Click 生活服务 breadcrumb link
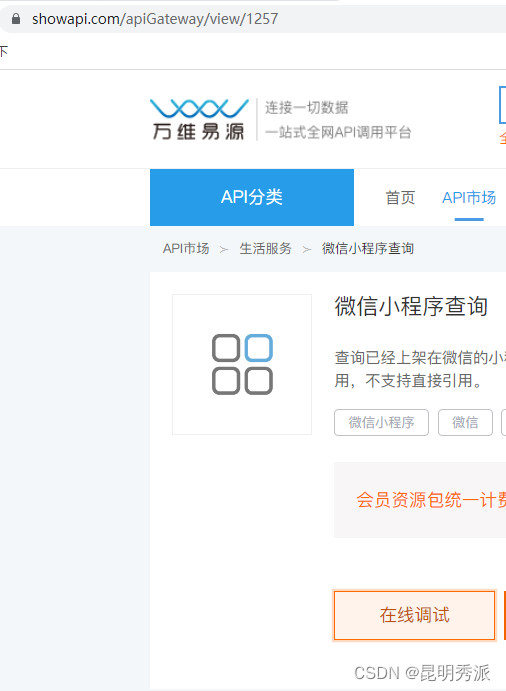506x691 pixels. 265,249
